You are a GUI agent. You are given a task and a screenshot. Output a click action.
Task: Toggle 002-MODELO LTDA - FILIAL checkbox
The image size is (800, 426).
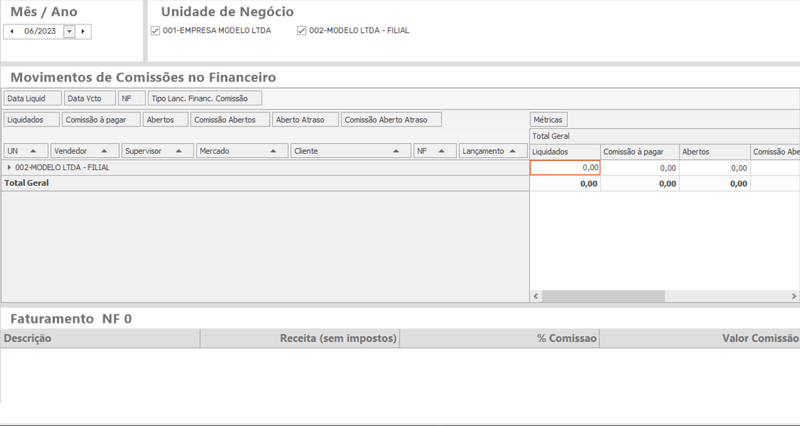click(x=302, y=31)
